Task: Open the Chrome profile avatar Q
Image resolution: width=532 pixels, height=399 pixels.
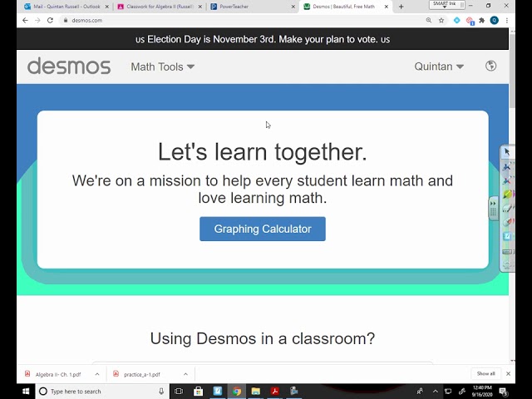Action: 495,20
